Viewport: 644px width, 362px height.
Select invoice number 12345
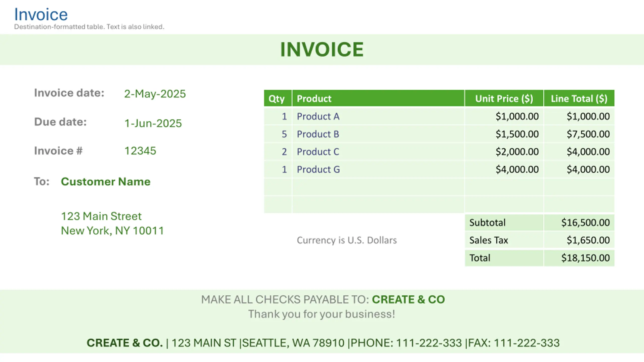[x=140, y=151]
